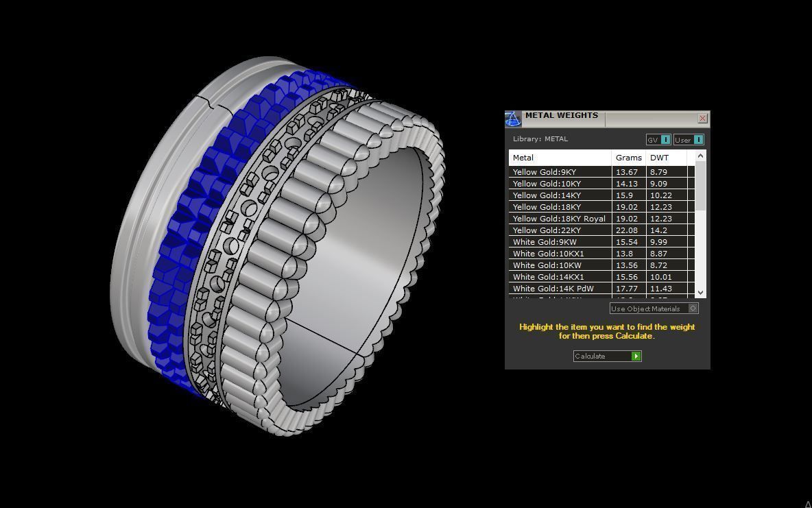Select the Yellow Gold:14KY row
Viewport: 812px width, 508px height.
[x=601, y=195]
